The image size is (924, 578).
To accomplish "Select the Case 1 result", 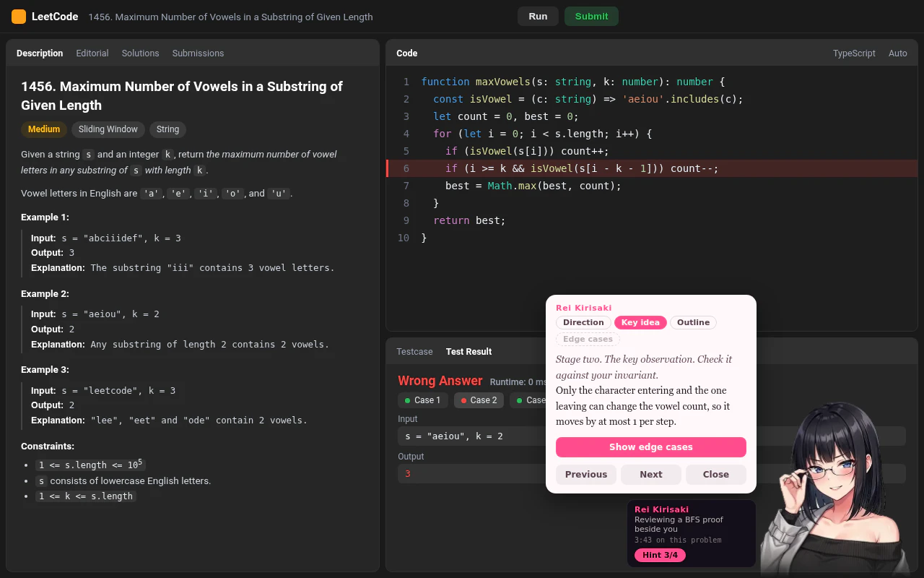I will coord(423,400).
